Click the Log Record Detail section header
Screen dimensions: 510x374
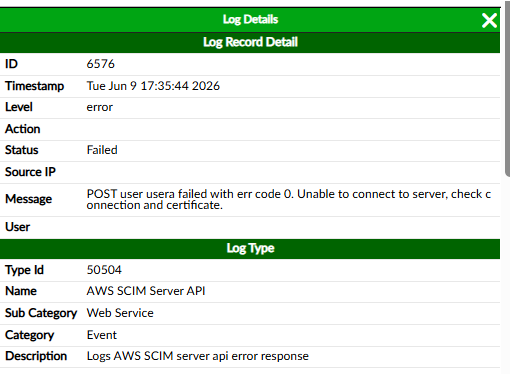pyautogui.click(x=250, y=42)
